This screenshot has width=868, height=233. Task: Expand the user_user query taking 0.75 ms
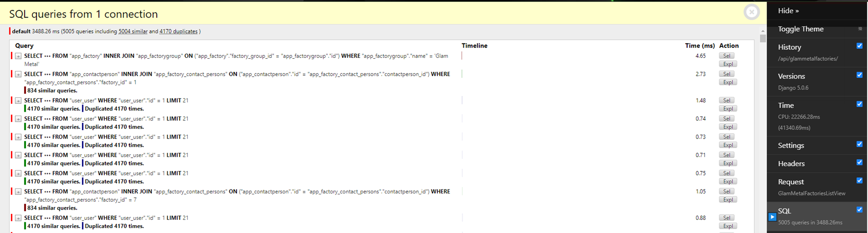point(18,173)
